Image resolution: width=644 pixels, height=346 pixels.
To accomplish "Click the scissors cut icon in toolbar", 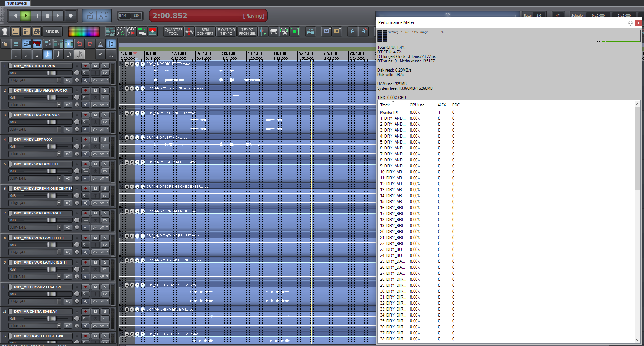I will point(284,32).
